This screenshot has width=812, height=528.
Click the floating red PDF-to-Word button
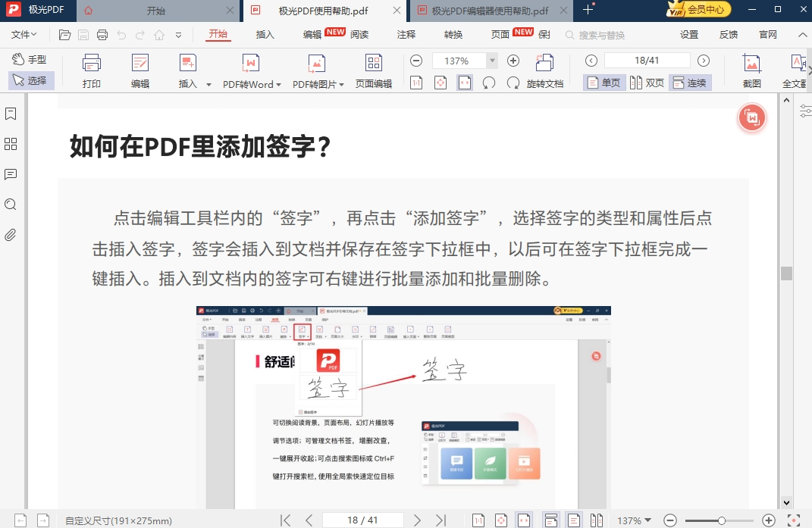751,118
